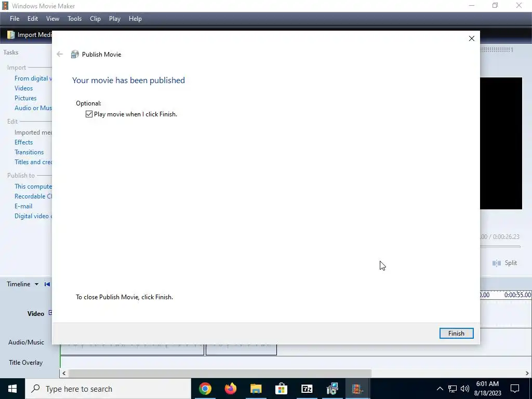Open Audio or Music import link
Screen dimensions: 532x399
[33, 108]
